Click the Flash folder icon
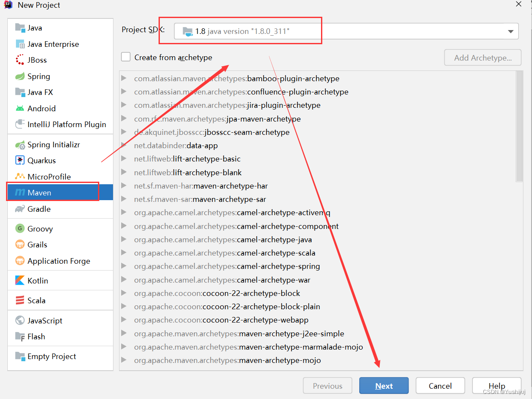 tap(20, 336)
